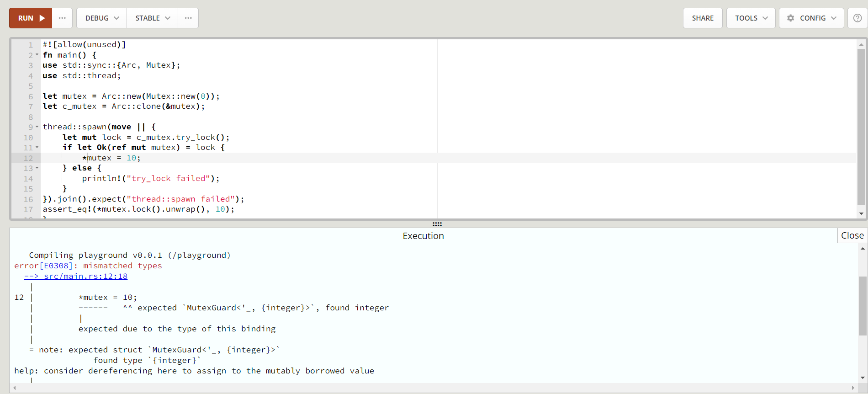This screenshot has height=394, width=868.
Task: Open the E0308 error code link
Action: click(56, 266)
